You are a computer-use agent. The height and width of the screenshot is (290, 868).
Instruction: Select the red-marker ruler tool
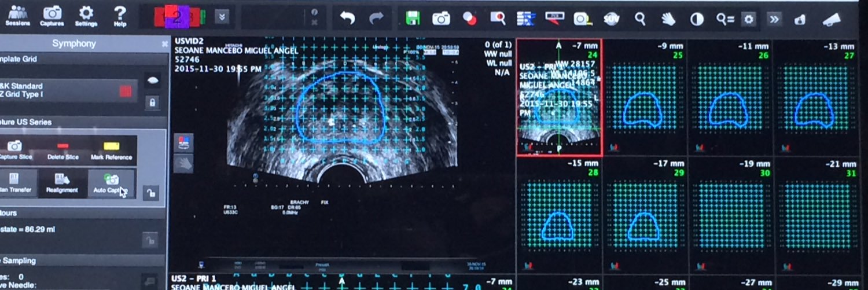pyautogui.click(x=554, y=19)
